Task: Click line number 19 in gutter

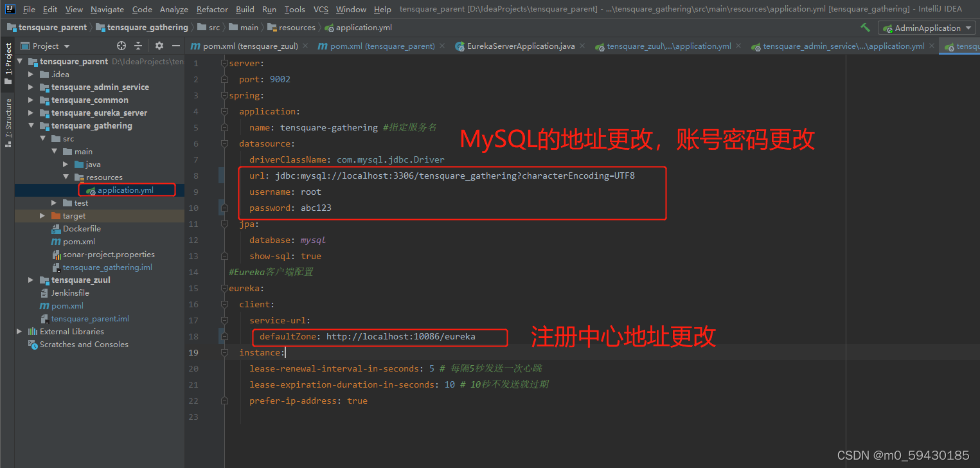Action: pyautogui.click(x=193, y=352)
